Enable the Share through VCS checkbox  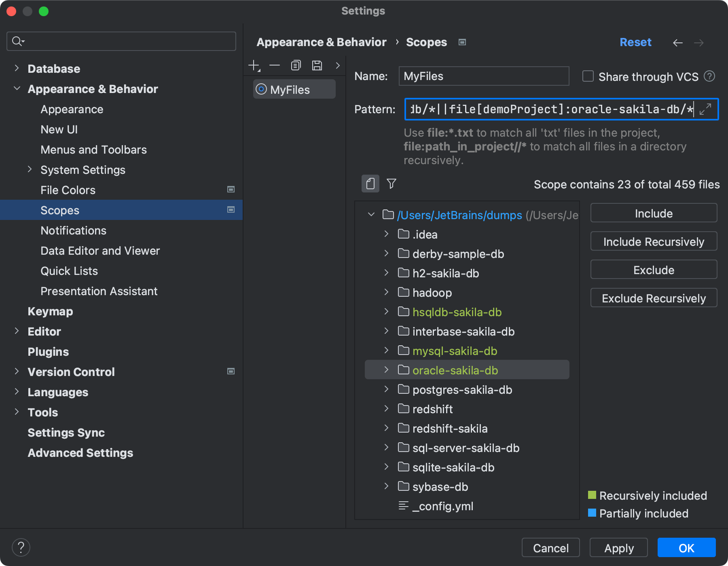point(587,76)
